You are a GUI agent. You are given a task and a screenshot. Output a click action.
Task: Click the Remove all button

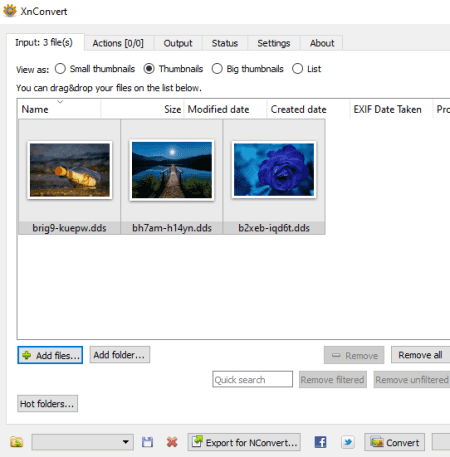pos(420,355)
